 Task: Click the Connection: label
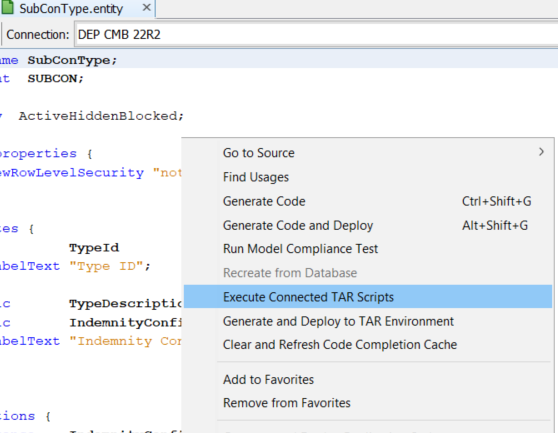pyautogui.click(x=38, y=35)
